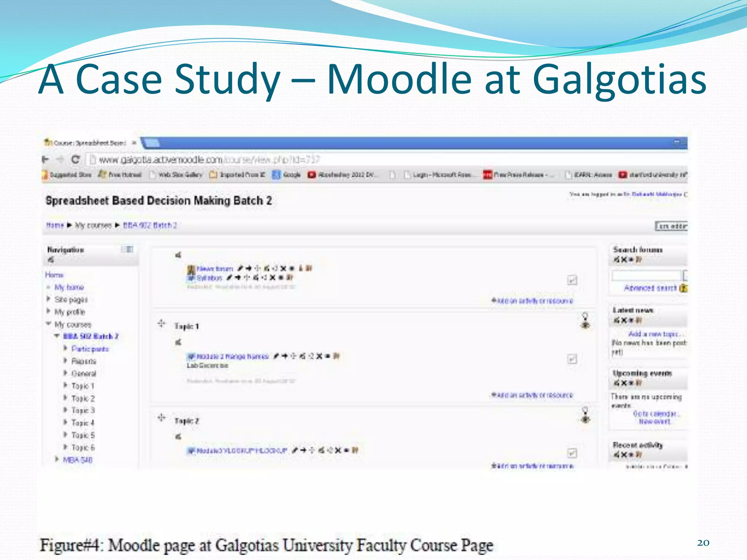Click the indent right arrow for News forum
This screenshot has height=560, width=747.
point(249,269)
